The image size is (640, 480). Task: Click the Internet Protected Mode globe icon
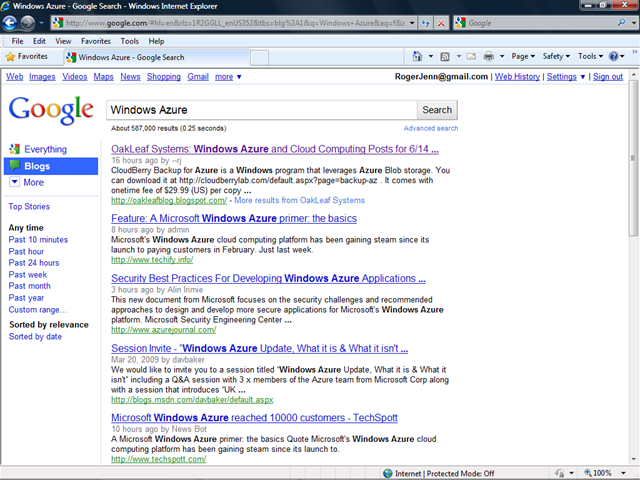pyautogui.click(x=388, y=473)
